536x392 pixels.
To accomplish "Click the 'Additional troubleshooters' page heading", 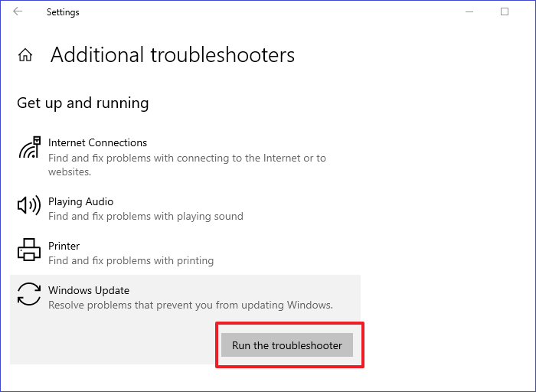I will pos(172,55).
